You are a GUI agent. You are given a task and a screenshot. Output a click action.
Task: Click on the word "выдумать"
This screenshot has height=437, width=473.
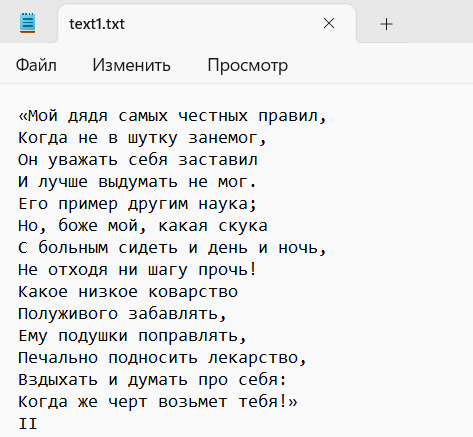coord(138,182)
